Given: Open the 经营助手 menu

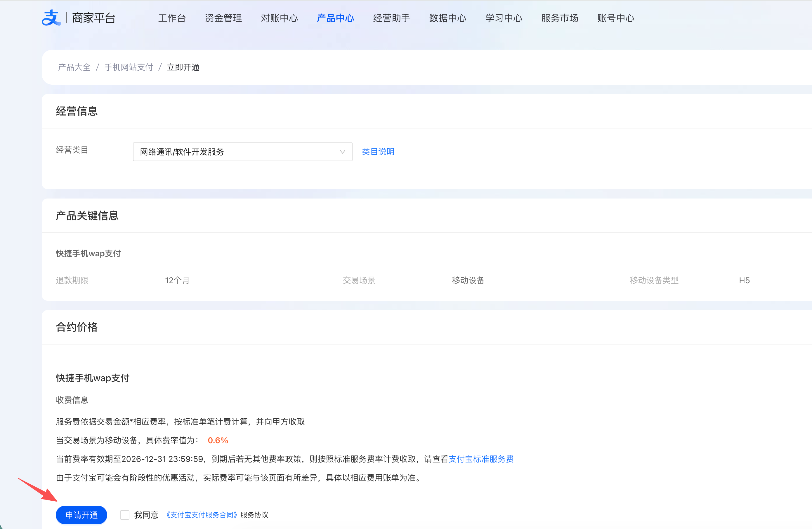Looking at the screenshot, I should [x=391, y=18].
